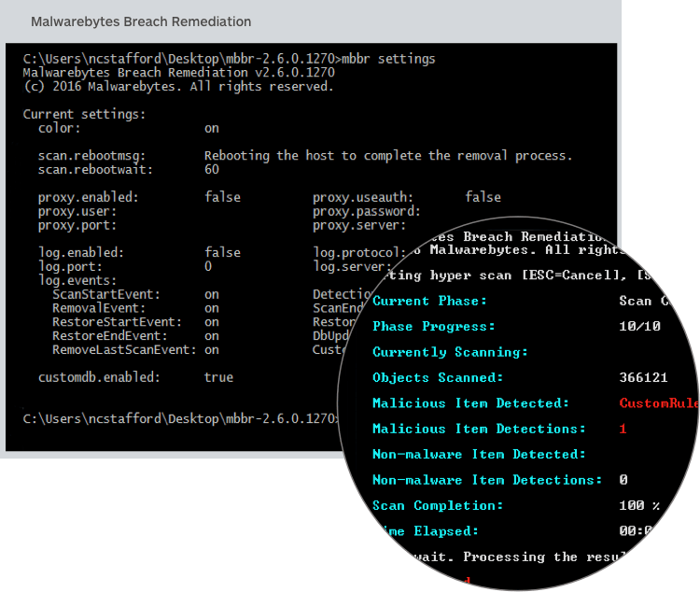
Task: Click the 'Malwarebytes Breach Remediation' window title
Action: point(141,21)
